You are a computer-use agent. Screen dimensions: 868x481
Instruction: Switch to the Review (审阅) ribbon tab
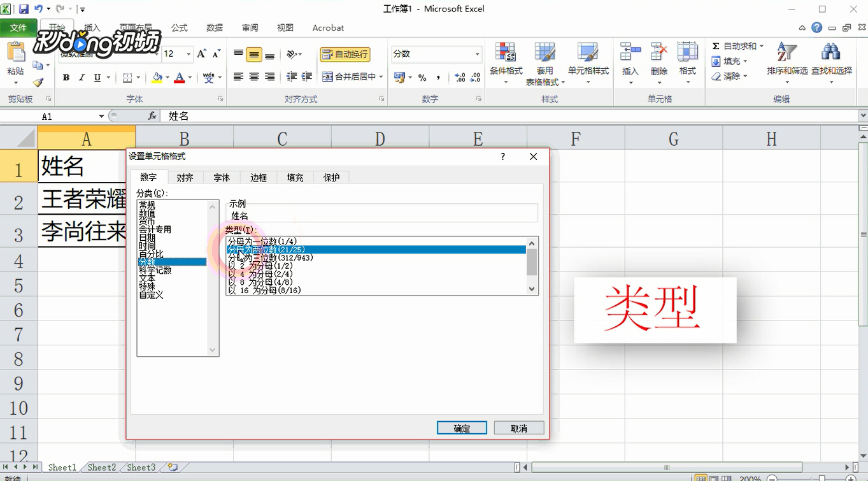pos(250,28)
